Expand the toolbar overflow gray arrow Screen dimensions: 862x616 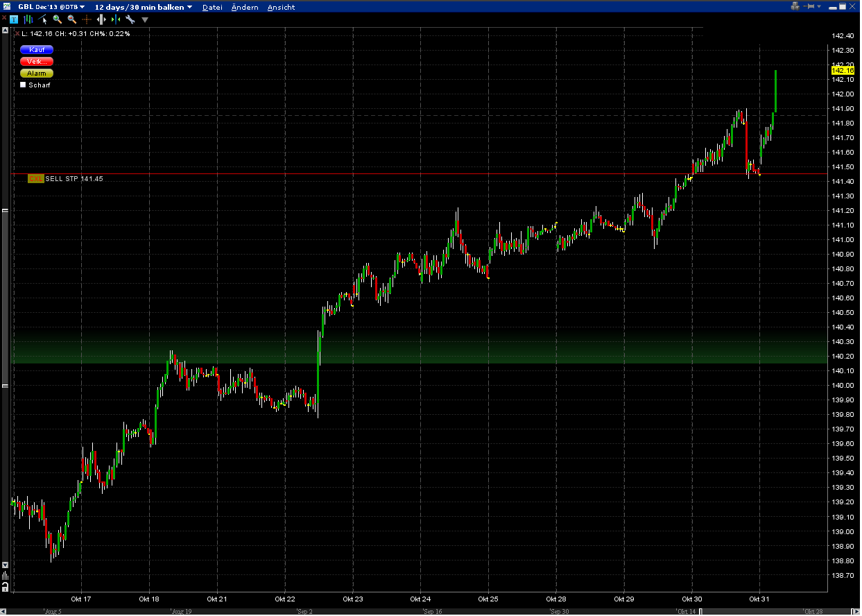(145, 19)
